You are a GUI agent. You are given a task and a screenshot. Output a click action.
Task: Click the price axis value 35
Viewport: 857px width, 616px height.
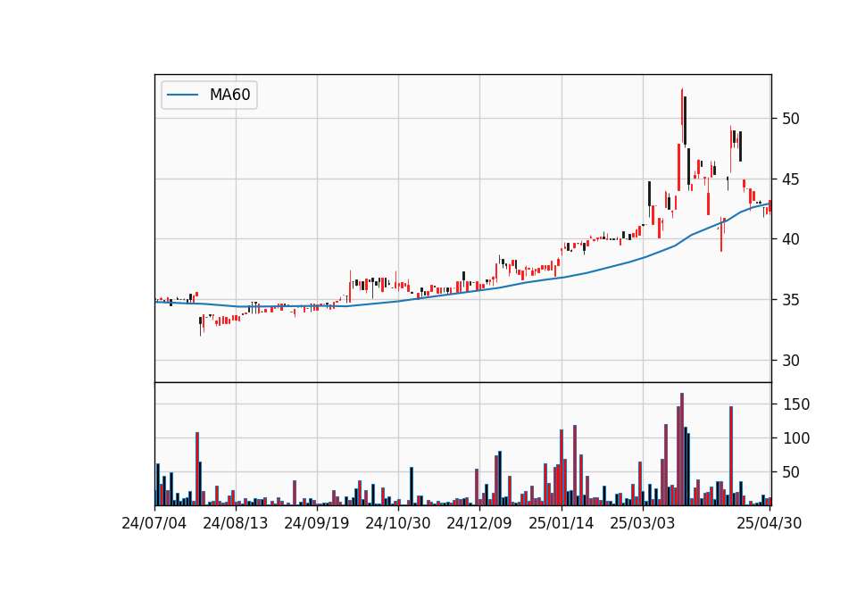(x=791, y=300)
